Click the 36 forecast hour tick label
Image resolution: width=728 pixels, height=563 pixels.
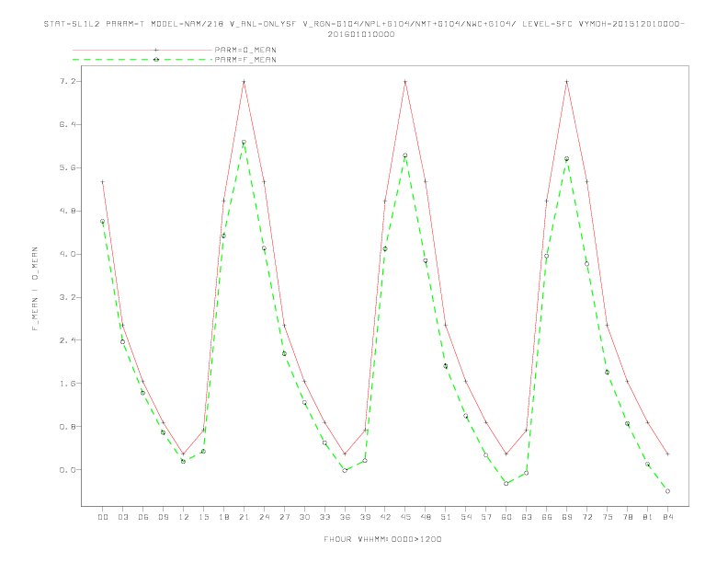(345, 517)
